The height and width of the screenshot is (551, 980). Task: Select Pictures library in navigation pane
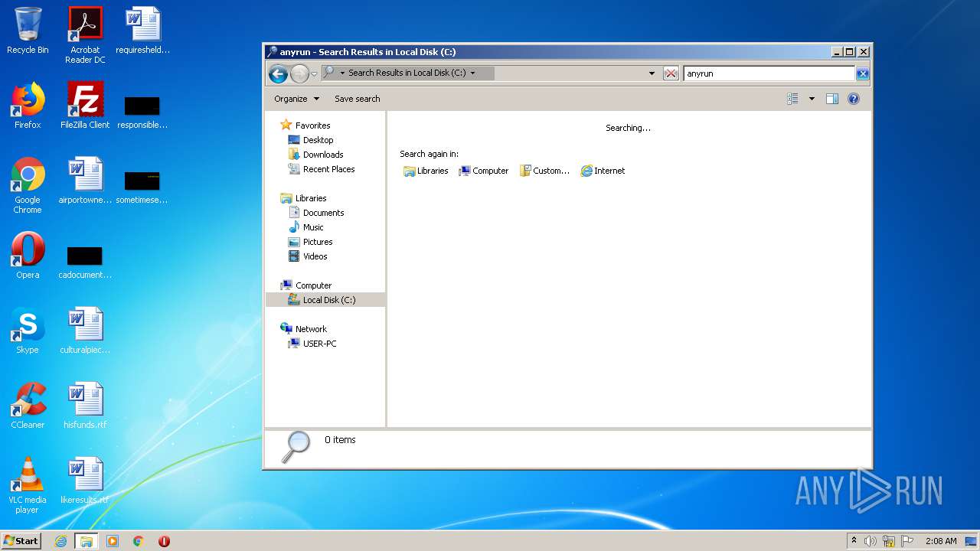pos(317,242)
